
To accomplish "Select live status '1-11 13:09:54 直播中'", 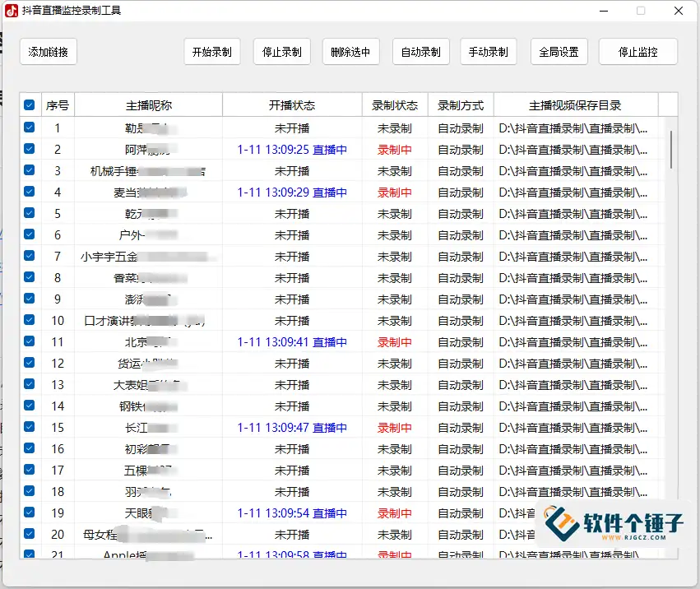I will (292, 513).
